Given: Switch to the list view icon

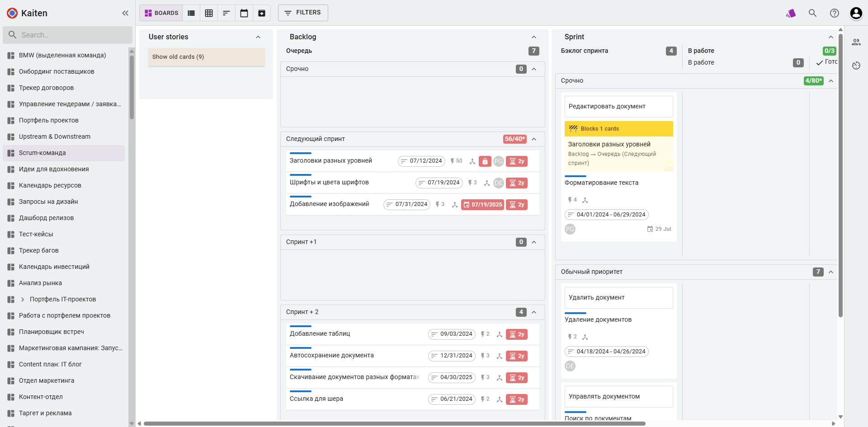Looking at the screenshot, I should tap(191, 13).
